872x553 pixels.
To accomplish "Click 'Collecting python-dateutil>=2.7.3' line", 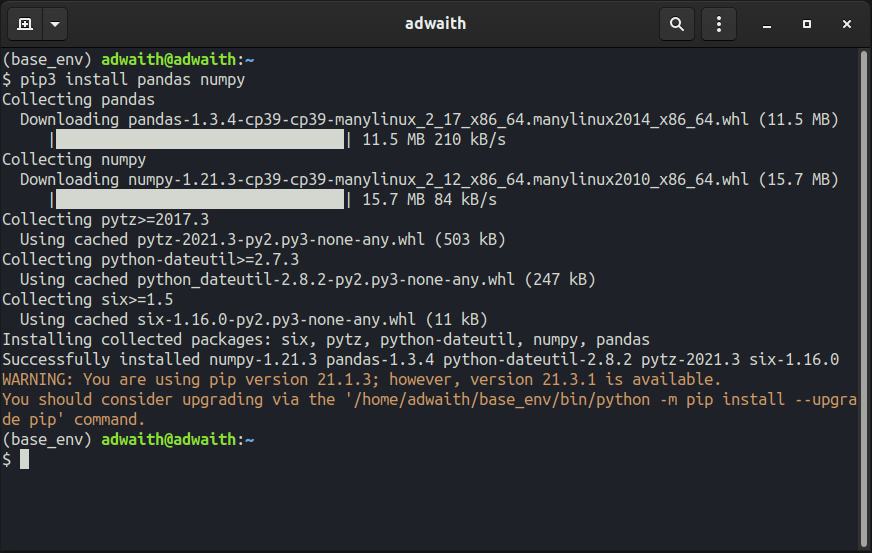I will click(x=151, y=260).
